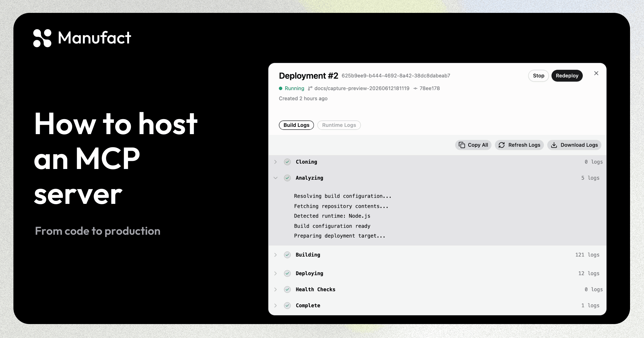The width and height of the screenshot is (644, 338).
Task: Click the 'Created 2 hours ago' text
Action: pyautogui.click(x=303, y=98)
